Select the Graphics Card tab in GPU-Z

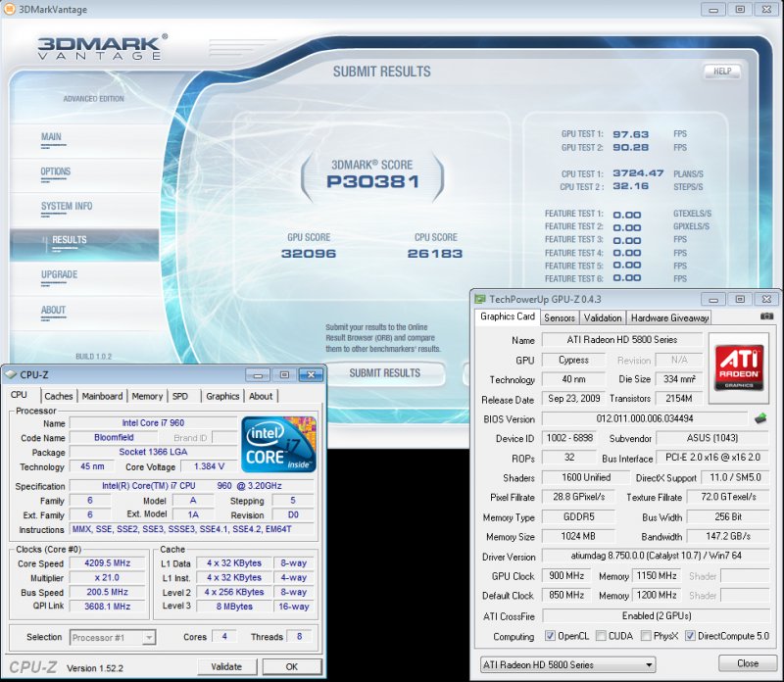click(507, 317)
